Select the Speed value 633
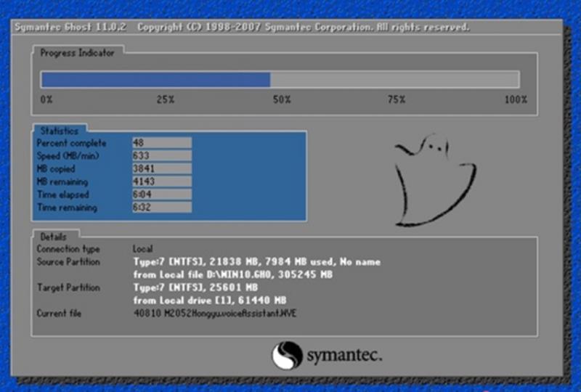Viewport: 581px width, 392px height. [x=162, y=155]
